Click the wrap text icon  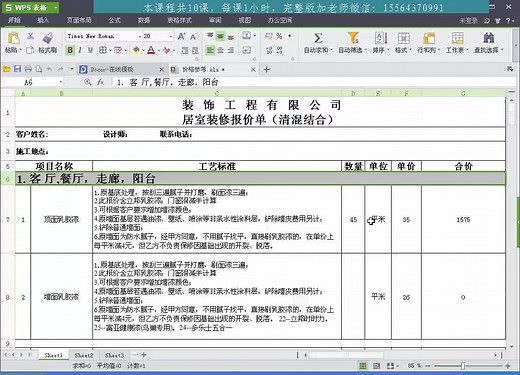click(247, 50)
